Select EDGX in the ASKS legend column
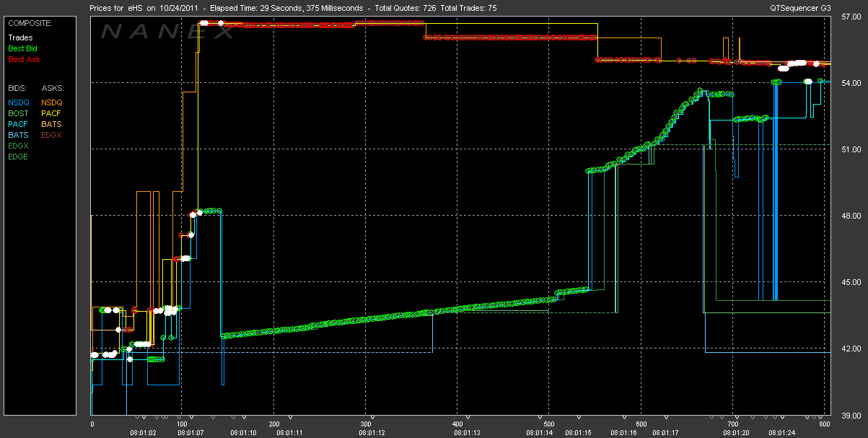868x438 pixels. [x=52, y=135]
